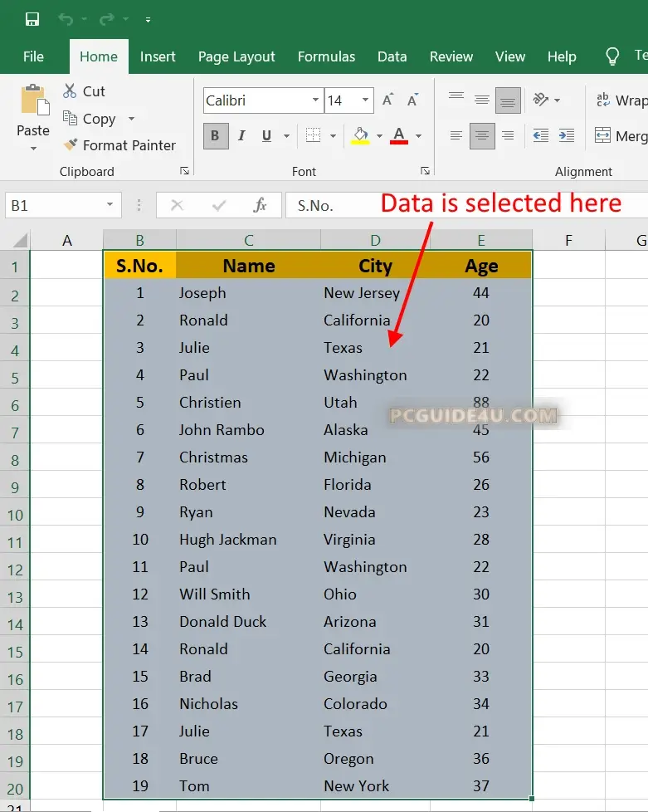Screen dimensions: 648x812
Task: Click Increase Font Size icon
Action: 387,100
